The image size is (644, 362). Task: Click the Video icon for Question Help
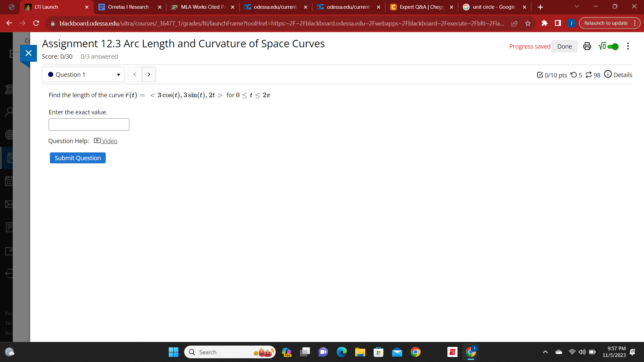97,141
